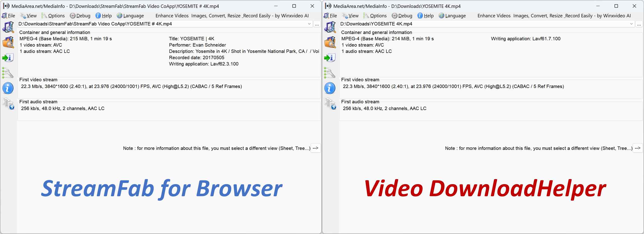The height and width of the screenshot is (234, 644).
Task: Switch view using the --> arrow button, left window
Action: [316, 148]
